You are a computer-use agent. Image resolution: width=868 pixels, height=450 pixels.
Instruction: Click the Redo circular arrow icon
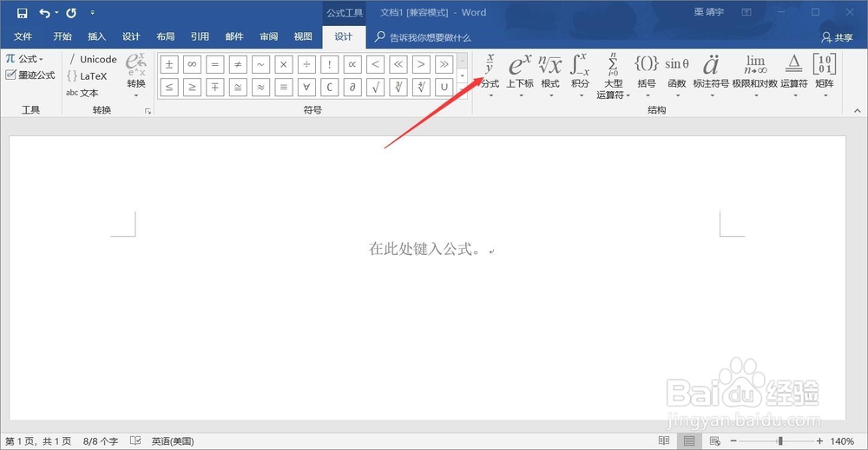point(71,13)
